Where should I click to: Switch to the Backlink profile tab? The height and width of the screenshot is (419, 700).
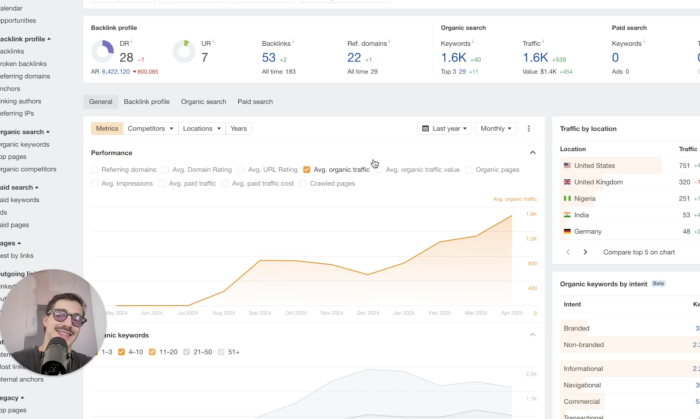point(146,102)
